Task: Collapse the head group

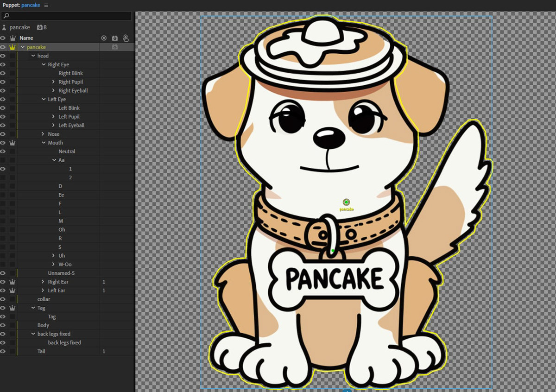Action: (x=33, y=56)
